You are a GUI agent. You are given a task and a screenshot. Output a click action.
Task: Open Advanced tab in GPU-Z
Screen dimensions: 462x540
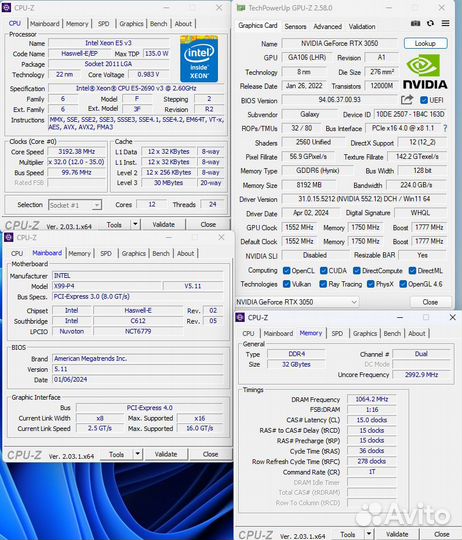[327, 27]
